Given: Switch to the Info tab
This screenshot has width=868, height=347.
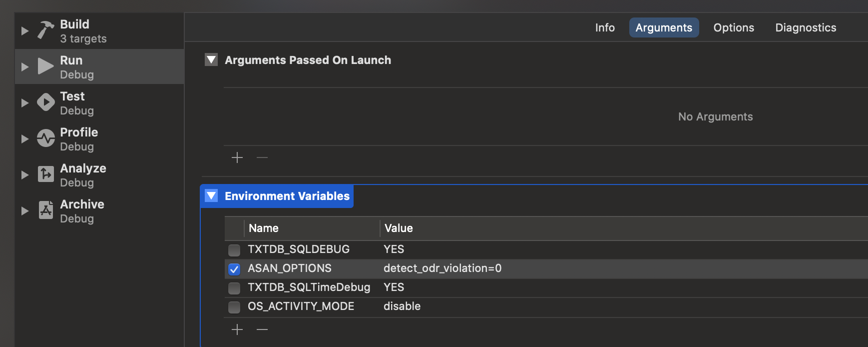Looking at the screenshot, I should click(604, 28).
